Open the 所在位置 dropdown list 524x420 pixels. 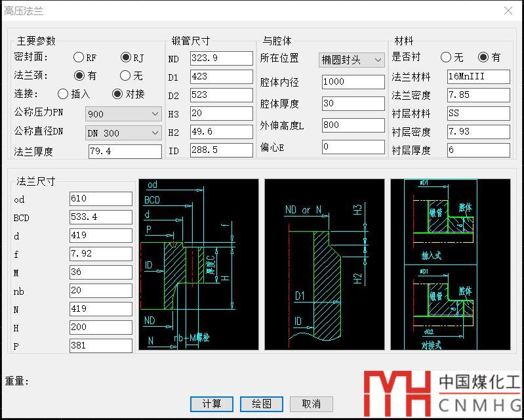(352, 60)
